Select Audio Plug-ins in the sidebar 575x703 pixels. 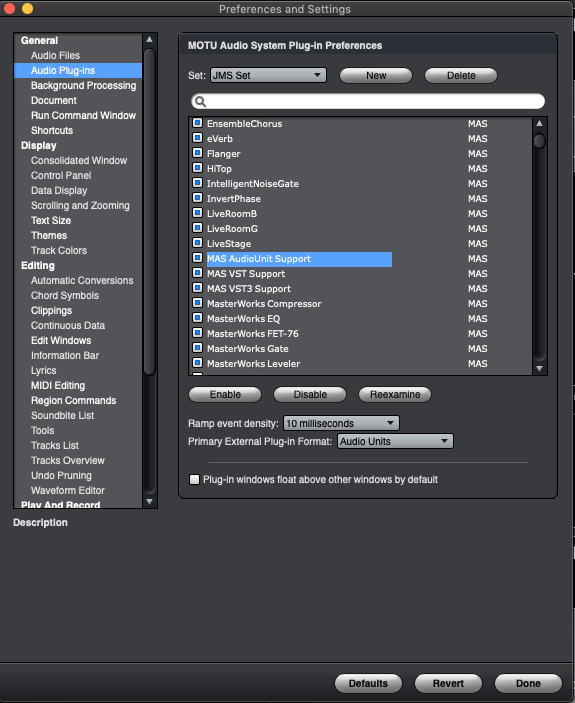tap(78, 70)
